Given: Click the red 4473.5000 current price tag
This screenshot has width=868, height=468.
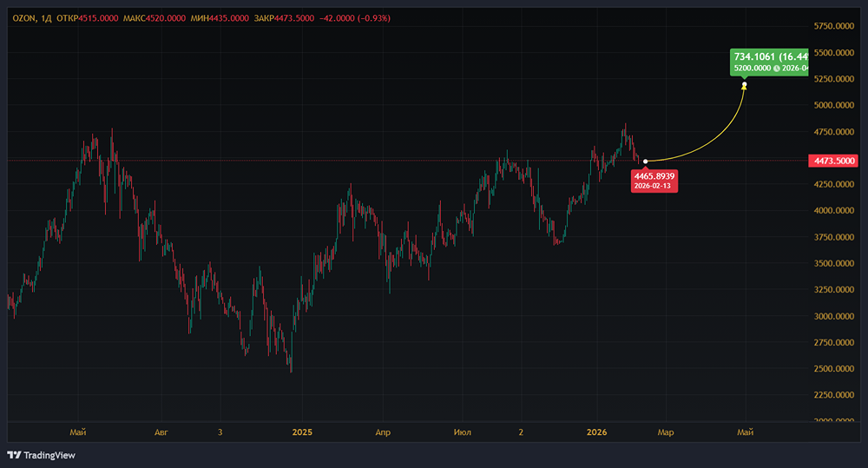Looking at the screenshot, I should [x=834, y=161].
